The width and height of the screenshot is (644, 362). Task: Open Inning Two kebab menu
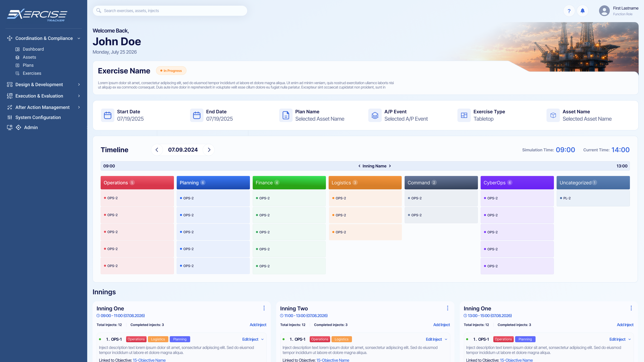coord(447,308)
